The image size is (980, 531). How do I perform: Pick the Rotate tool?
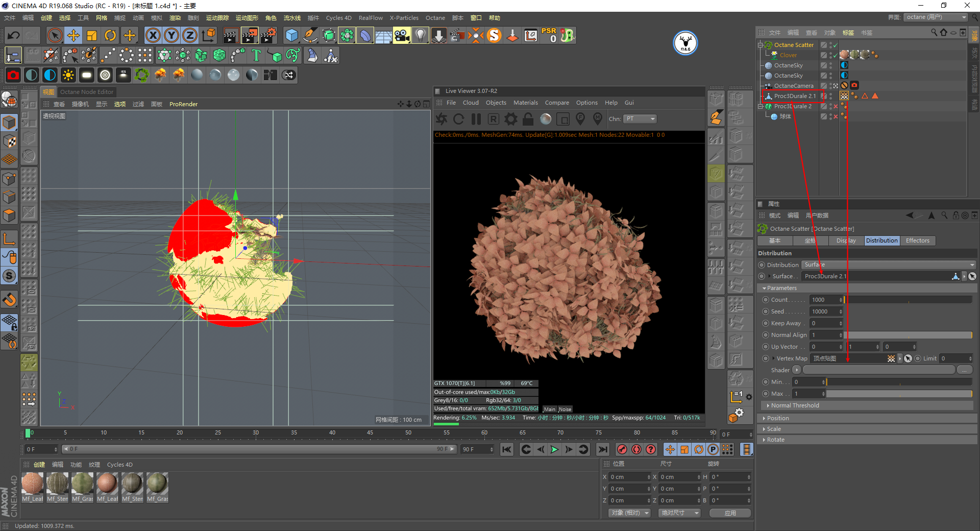(x=110, y=35)
